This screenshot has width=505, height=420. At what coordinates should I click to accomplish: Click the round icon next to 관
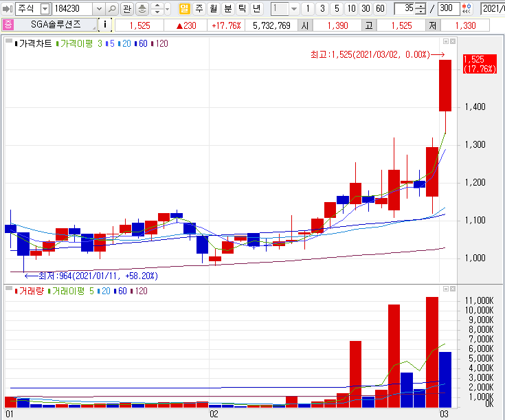(142, 9)
